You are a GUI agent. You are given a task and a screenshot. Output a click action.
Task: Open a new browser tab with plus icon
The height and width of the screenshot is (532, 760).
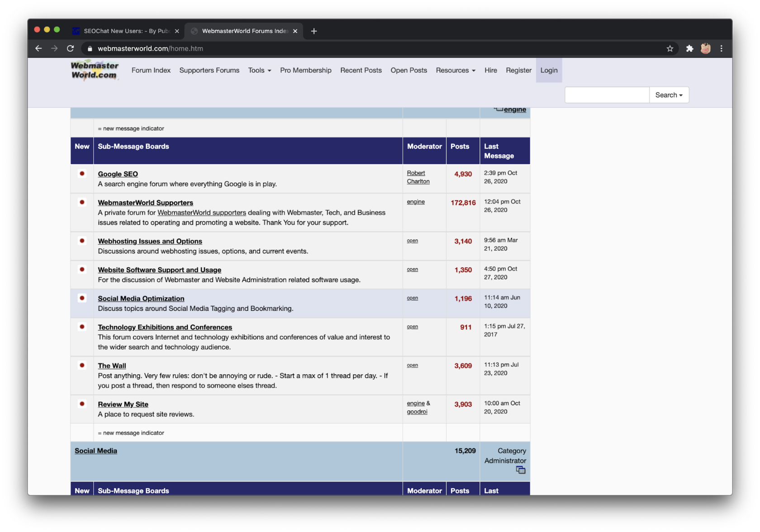(x=314, y=31)
